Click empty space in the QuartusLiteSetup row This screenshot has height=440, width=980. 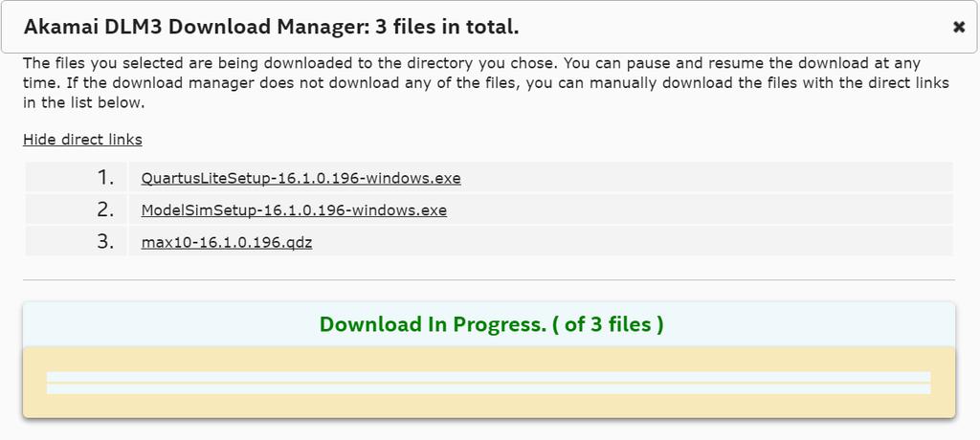coord(706,178)
